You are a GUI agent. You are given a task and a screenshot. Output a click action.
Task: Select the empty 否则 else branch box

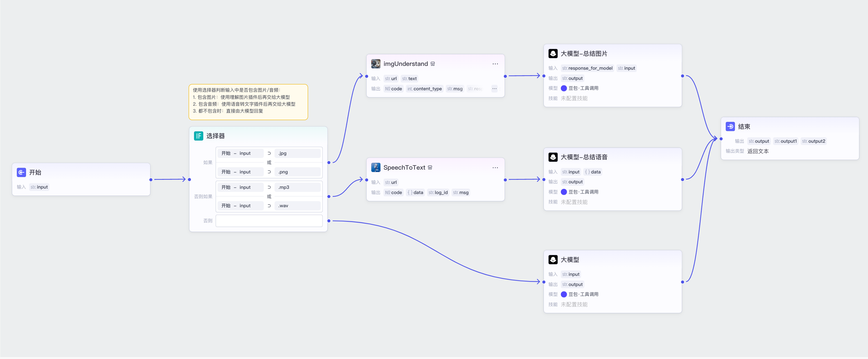pos(269,221)
